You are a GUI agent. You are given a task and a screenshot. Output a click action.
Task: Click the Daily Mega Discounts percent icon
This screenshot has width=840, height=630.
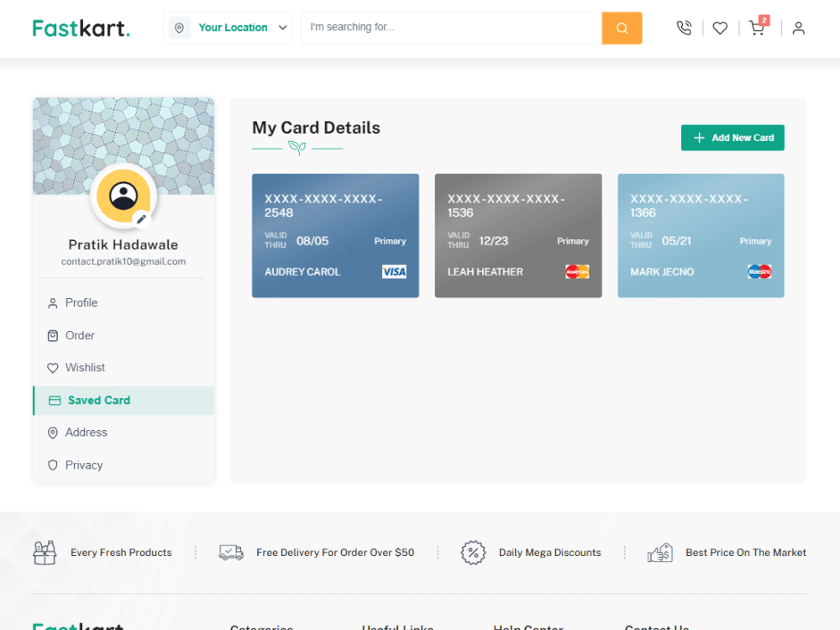tap(473, 553)
